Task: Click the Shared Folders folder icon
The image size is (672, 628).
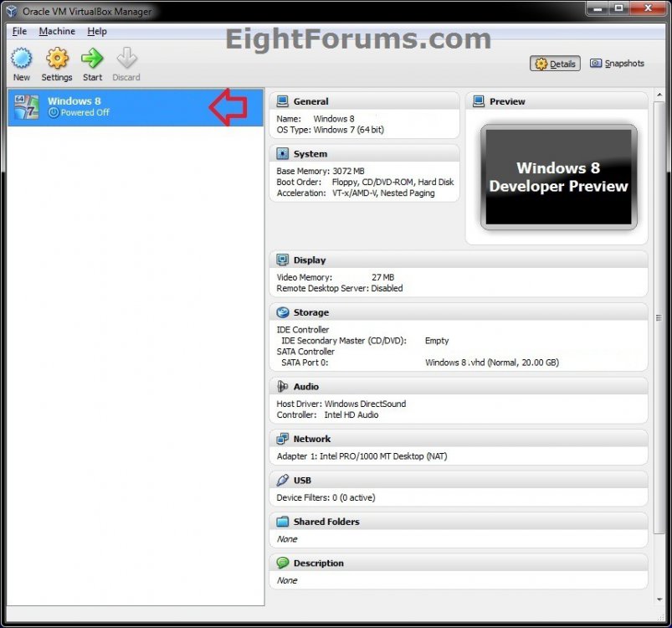Action: tap(282, 522)
